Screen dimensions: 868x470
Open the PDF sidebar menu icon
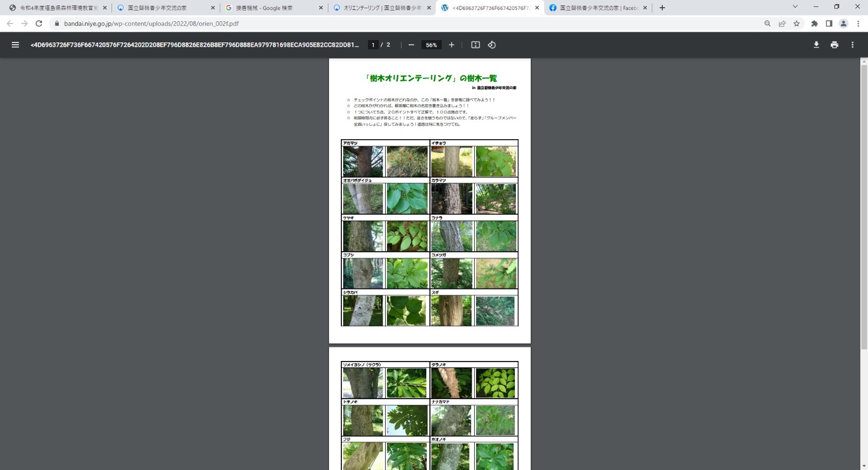15,45
